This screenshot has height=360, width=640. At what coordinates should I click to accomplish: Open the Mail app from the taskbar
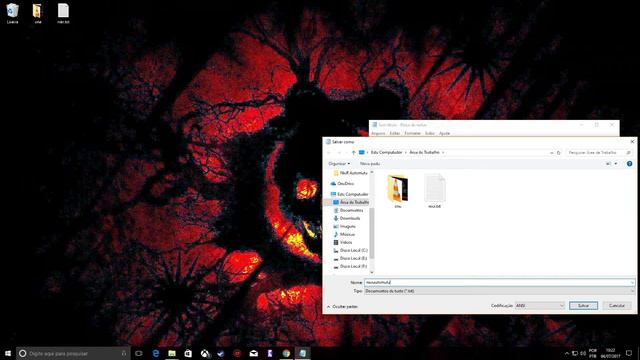click(253, 353)
